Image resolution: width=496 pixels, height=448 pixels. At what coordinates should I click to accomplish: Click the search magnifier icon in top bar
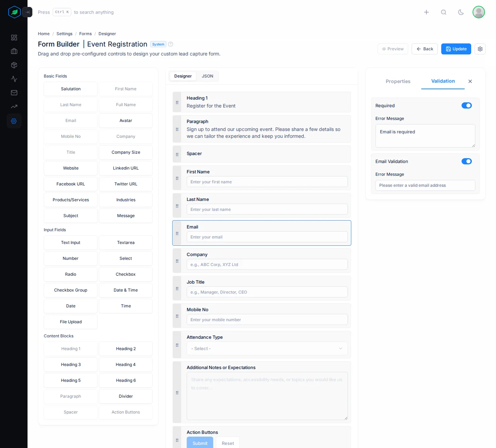click(x=444, y=12)
